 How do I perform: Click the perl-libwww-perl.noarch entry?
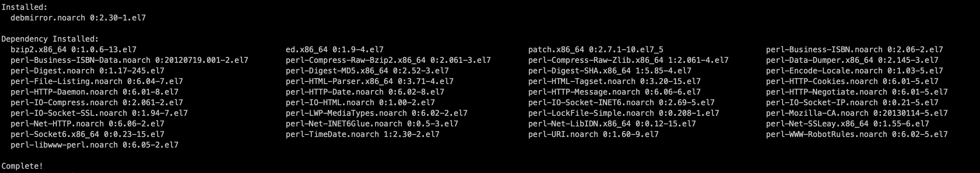tap(94, 145)
